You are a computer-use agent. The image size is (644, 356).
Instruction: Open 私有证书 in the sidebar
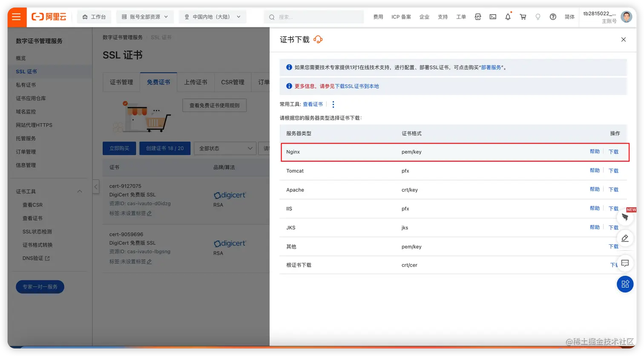pos(26,85)
